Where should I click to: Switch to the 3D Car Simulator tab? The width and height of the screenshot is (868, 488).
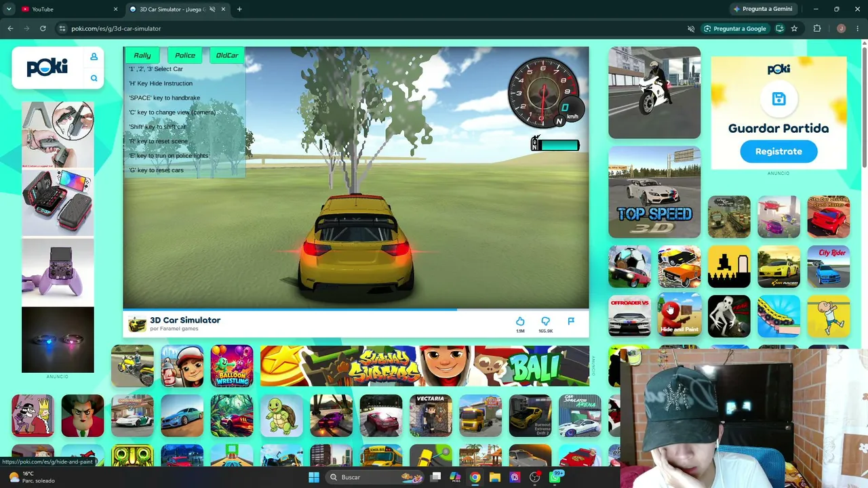pos(178,9)
